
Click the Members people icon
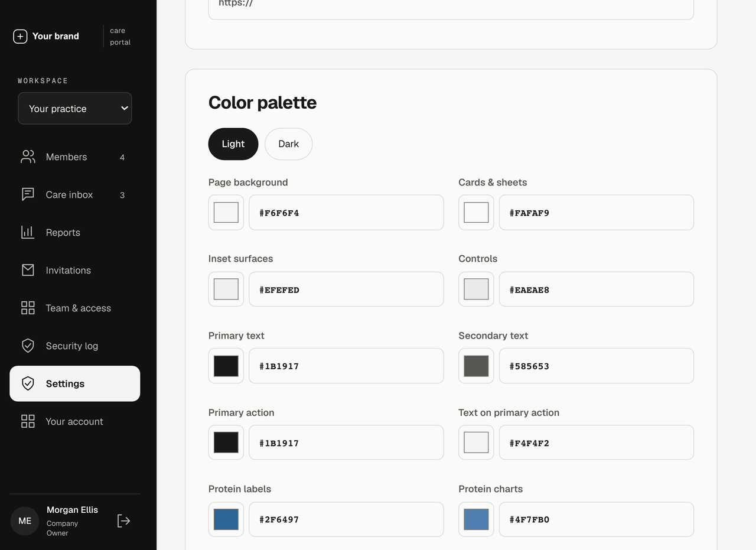(x=28, y=157)
